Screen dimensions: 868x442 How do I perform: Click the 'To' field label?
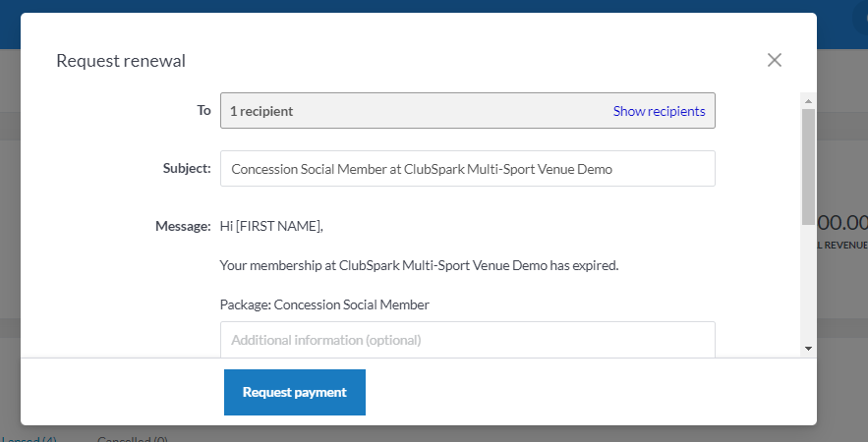[203, 110]
